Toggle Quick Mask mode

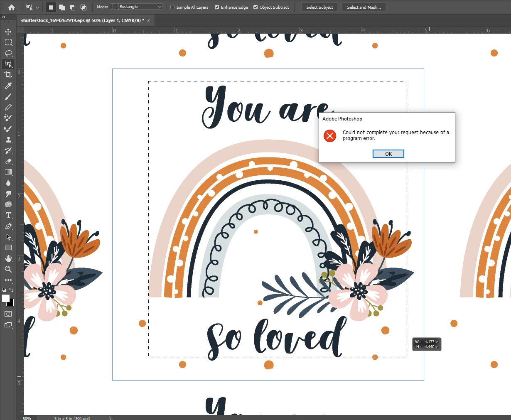(8, 314)
